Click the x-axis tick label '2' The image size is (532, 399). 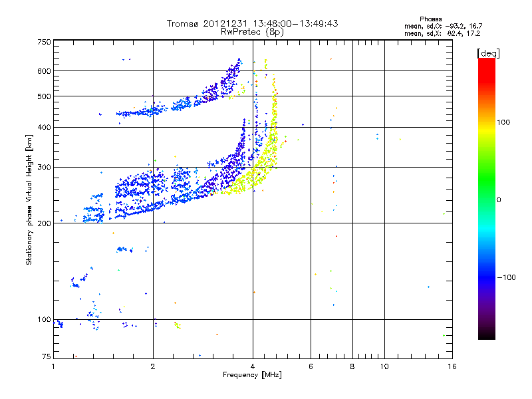pyautogui.click(x=153, y=366)
